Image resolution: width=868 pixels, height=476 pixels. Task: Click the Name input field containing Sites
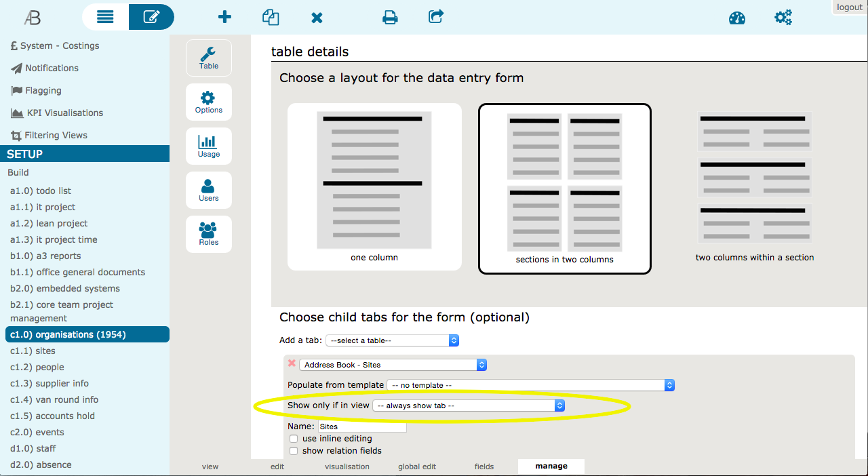tap(362, 427)
